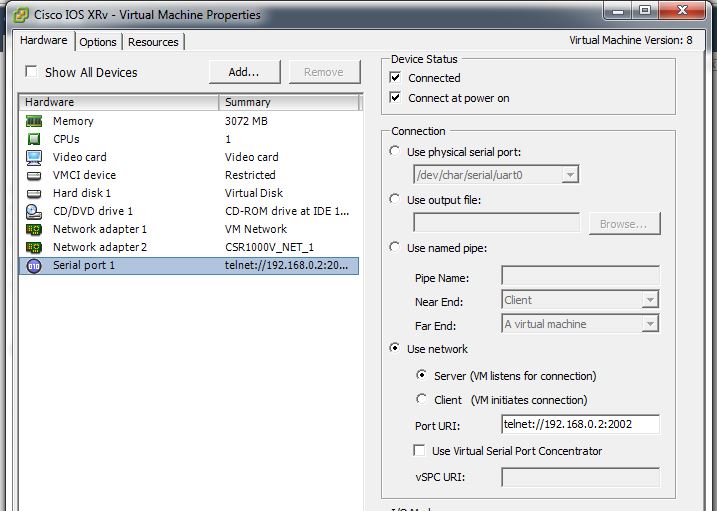
Task: Switch to the Options tab
Action: coord(98,42)
